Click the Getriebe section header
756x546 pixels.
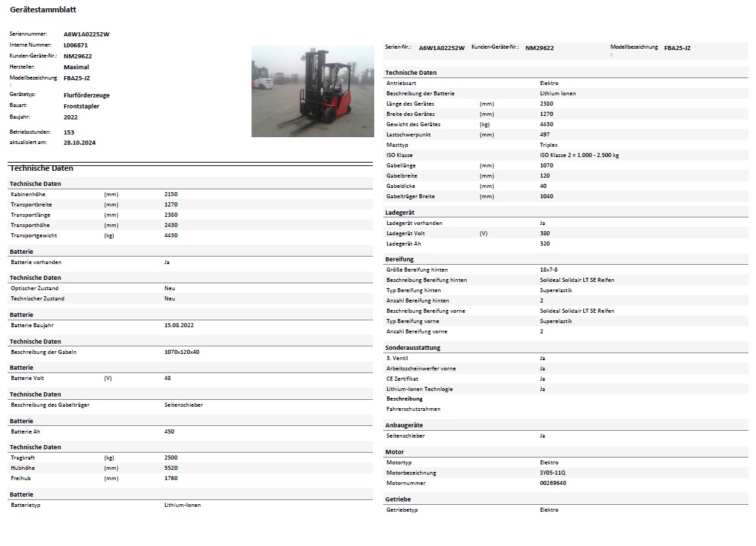[x=398, y=499]
